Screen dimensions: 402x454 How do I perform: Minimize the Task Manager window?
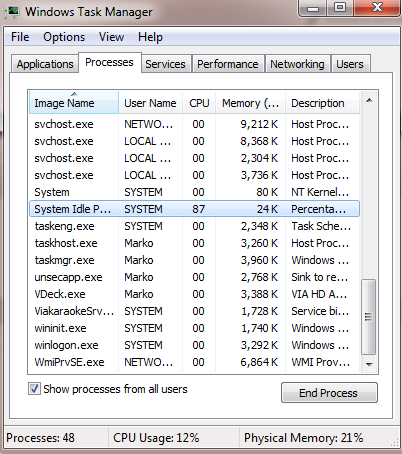[312, 7]
